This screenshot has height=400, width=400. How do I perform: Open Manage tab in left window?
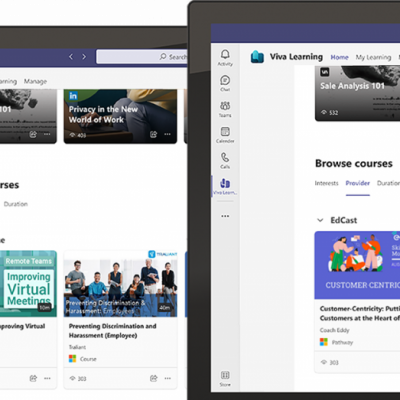click(35, 81)
